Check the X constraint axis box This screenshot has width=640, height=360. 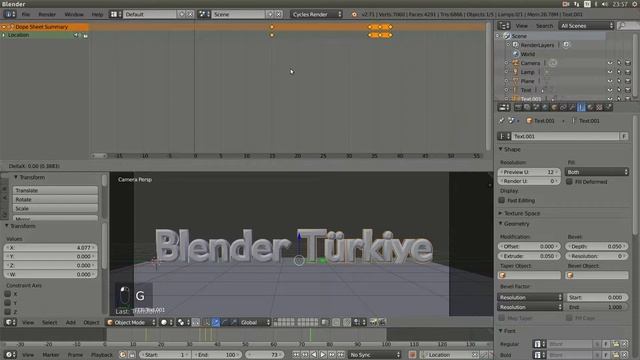(x=7, y=294)
